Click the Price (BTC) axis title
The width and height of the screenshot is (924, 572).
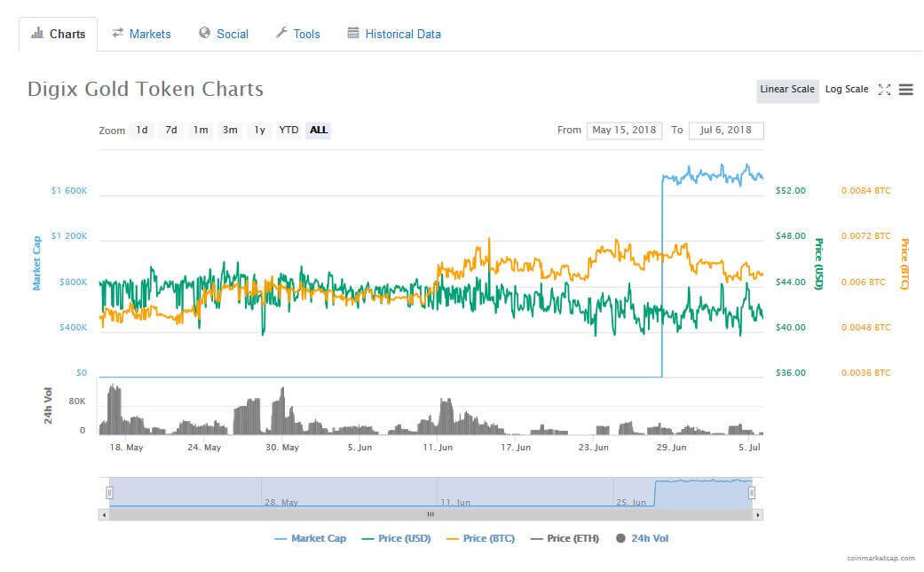pos(904,264)
